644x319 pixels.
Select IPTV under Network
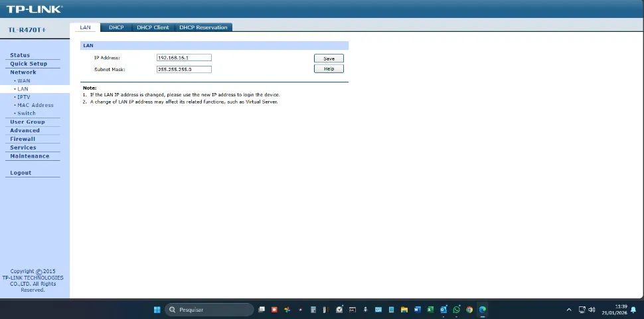[x=24, y=97]
